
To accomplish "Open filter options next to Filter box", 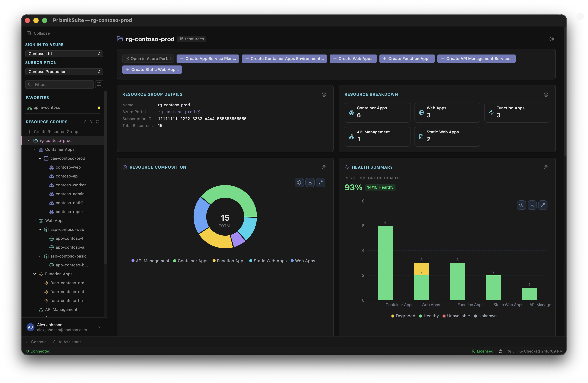I will pyautogui.click(x=99, y=84).
